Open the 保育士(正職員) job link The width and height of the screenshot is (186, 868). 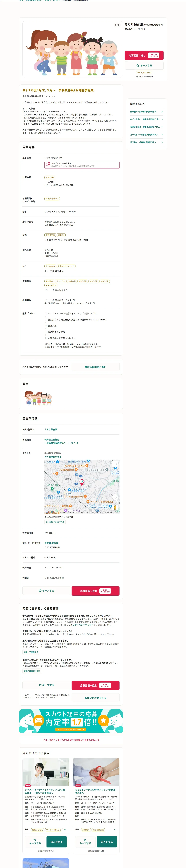coord(52,440)
